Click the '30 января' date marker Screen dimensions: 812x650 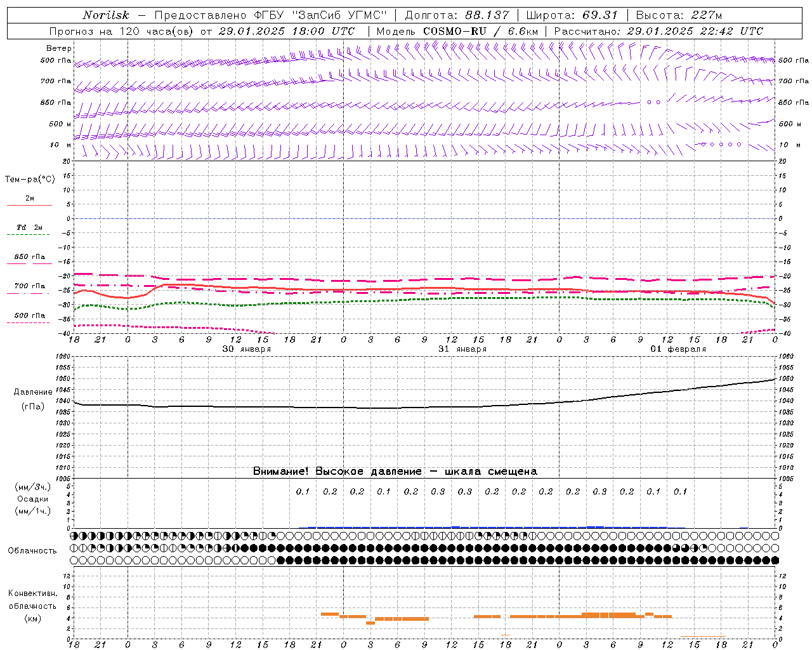pos(247,349)
